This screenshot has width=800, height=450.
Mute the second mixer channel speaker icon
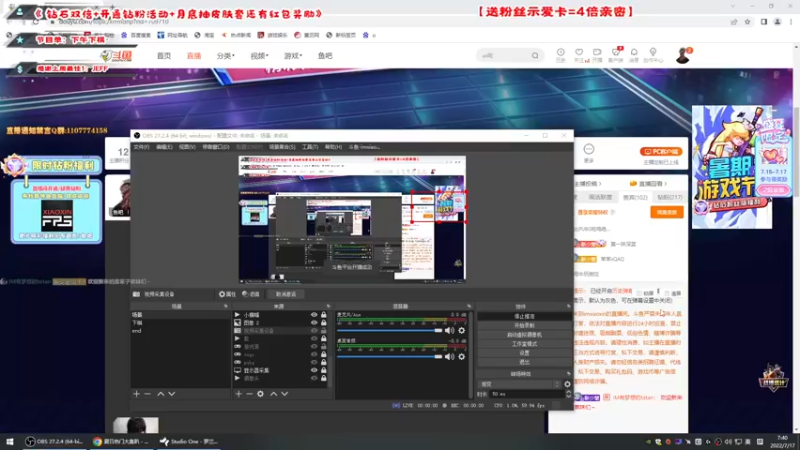tap(449, 357)
